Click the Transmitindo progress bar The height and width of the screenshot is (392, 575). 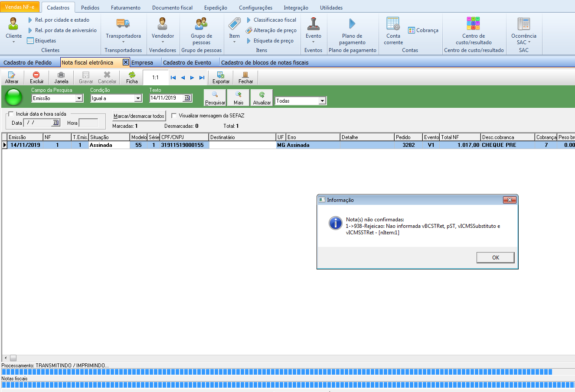tap(277, 372)
